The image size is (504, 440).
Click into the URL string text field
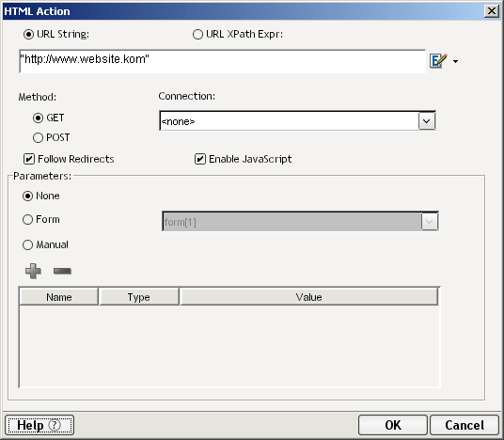click(x=223, y=61)
